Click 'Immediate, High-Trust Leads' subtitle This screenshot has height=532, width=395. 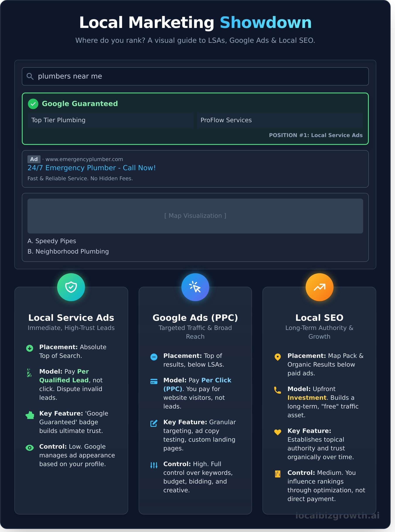click(x=71, y=328)
